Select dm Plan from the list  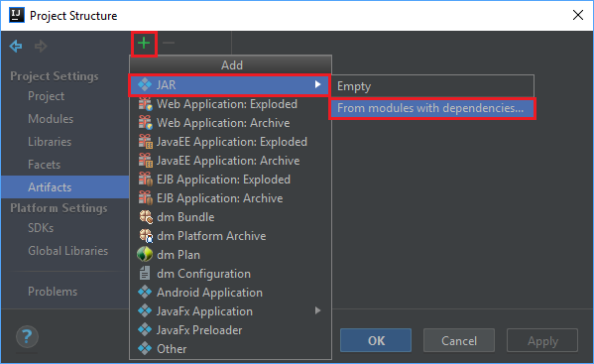click(230, 255)
